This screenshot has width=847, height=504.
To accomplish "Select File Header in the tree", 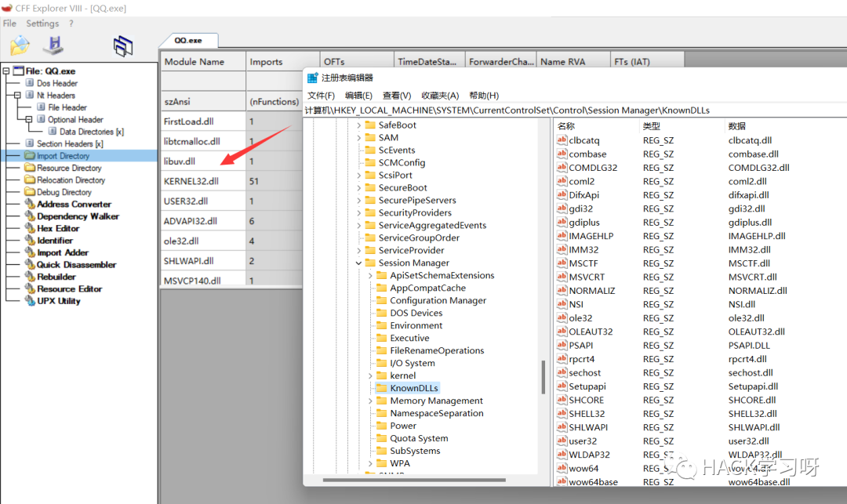I will click(x=67, y=107).
